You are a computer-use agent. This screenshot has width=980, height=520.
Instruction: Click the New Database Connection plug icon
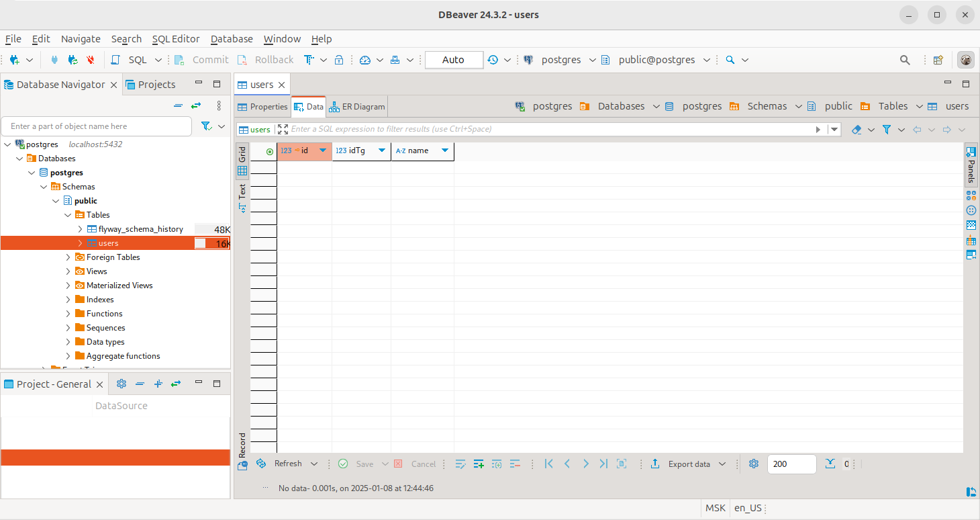14,60
